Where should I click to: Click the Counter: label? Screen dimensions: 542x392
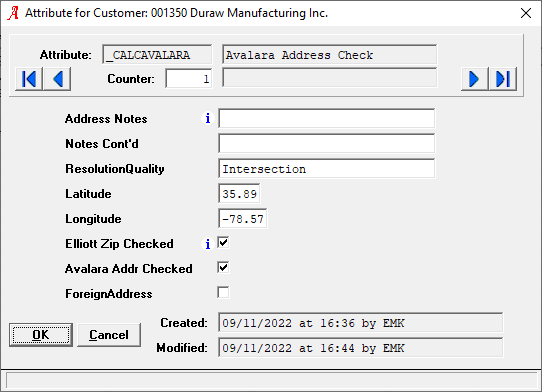(131, 79)
